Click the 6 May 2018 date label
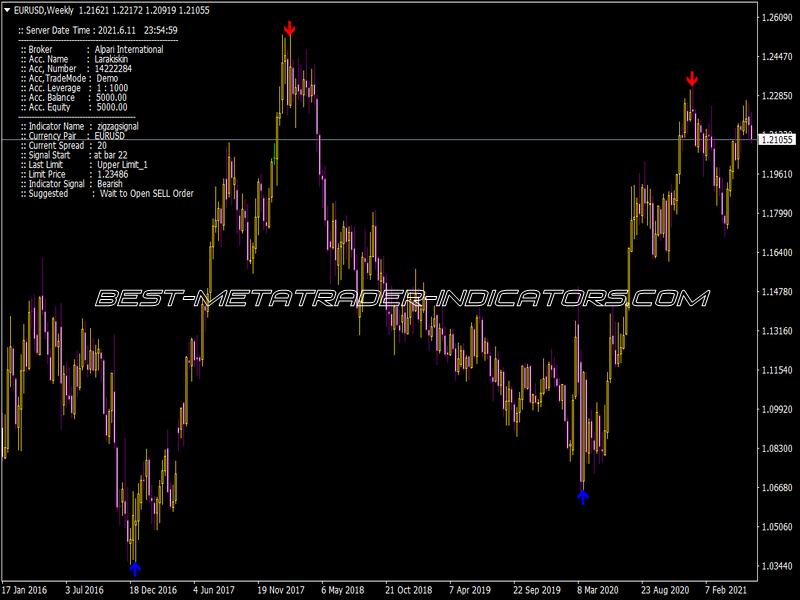 point(342,590)
